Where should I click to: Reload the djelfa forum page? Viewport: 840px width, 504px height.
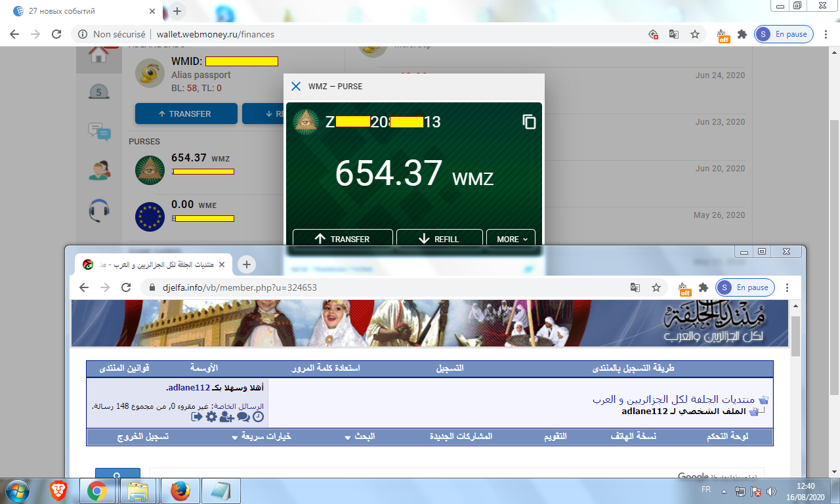click(126, 287)
